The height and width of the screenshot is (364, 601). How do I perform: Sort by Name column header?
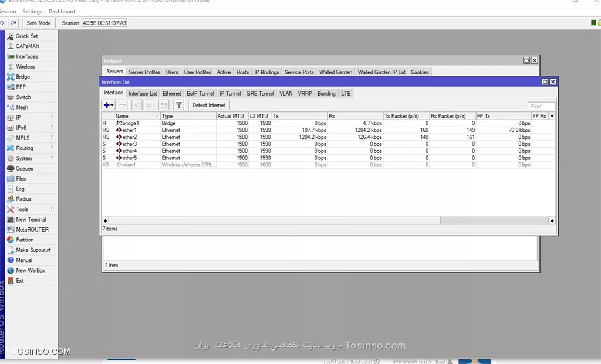coord(137,116)
